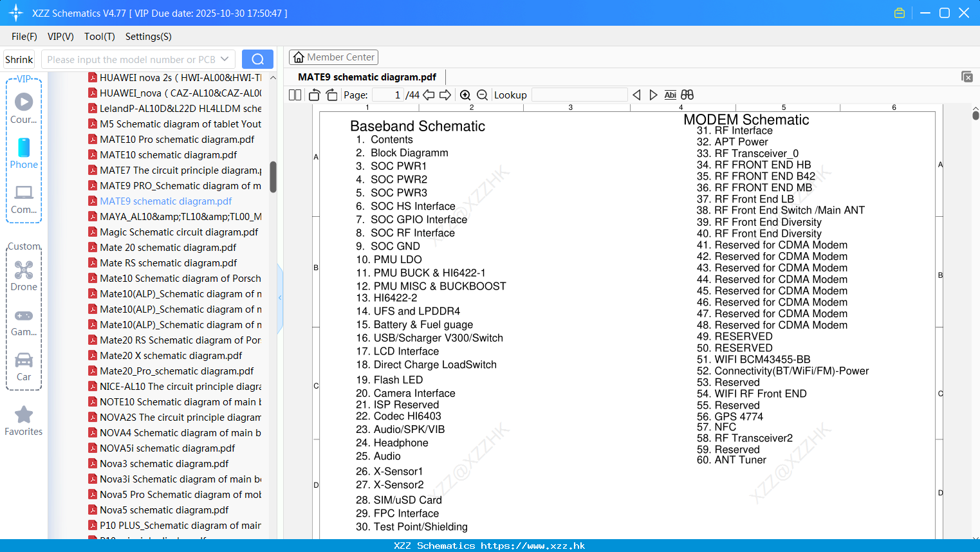Click 'WIFI BCM43455-BB' contents entry

point(763,360)
